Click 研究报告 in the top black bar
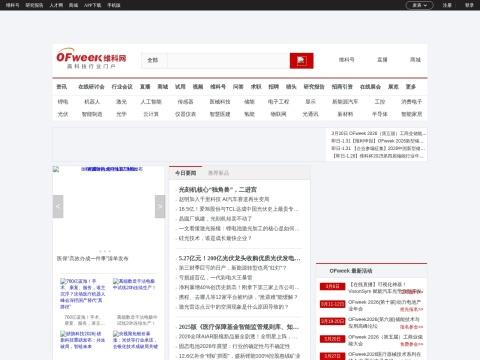The image size is (480, 360). pos(34,5)
